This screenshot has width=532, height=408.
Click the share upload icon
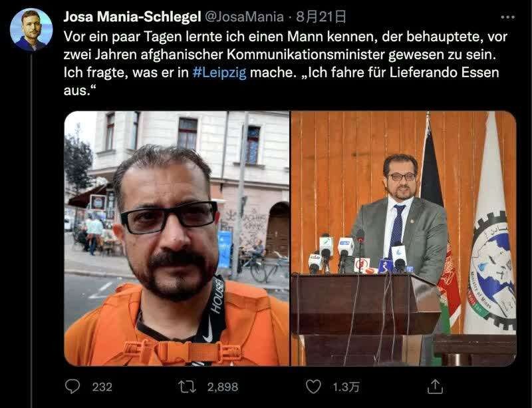click(435, 386)
